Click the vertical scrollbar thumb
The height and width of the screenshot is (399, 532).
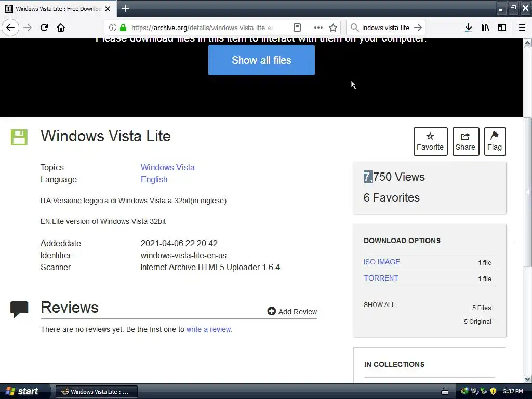point(528,192)
